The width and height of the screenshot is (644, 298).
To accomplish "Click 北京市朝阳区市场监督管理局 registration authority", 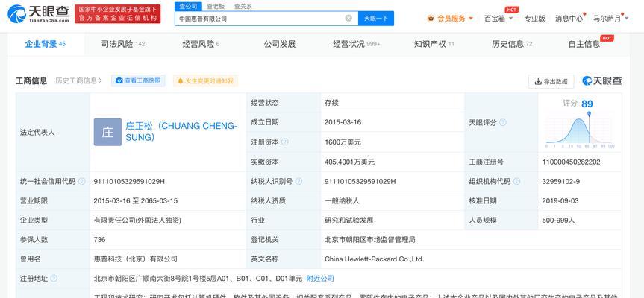I will click(369, 239).
